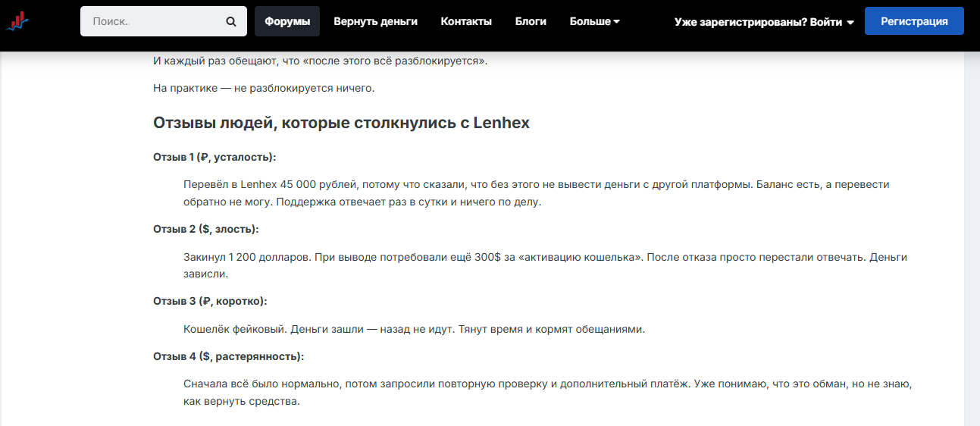Select the Отзыв 2 ($, злость) label

pyautogui.click(x=205, y=229)
